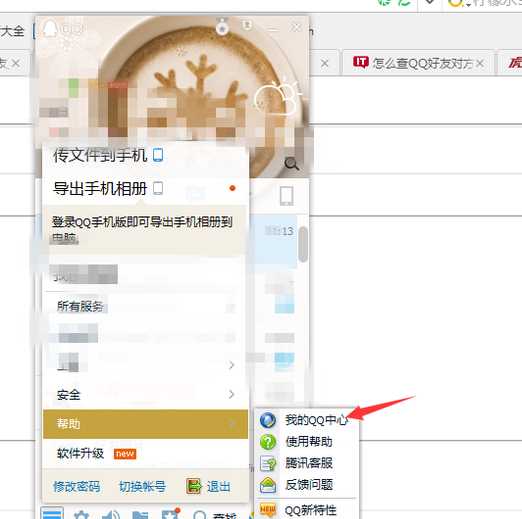Image resolution: width=522 pixels, height=519 pixels.
Task: Click the green exit arrow icon
Action: pos(194,486)
